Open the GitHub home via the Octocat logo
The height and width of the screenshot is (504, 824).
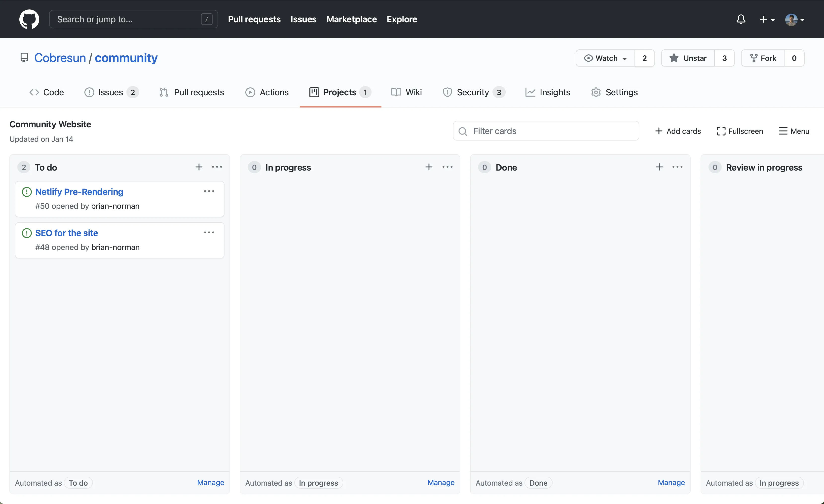(x=29, y=19)
